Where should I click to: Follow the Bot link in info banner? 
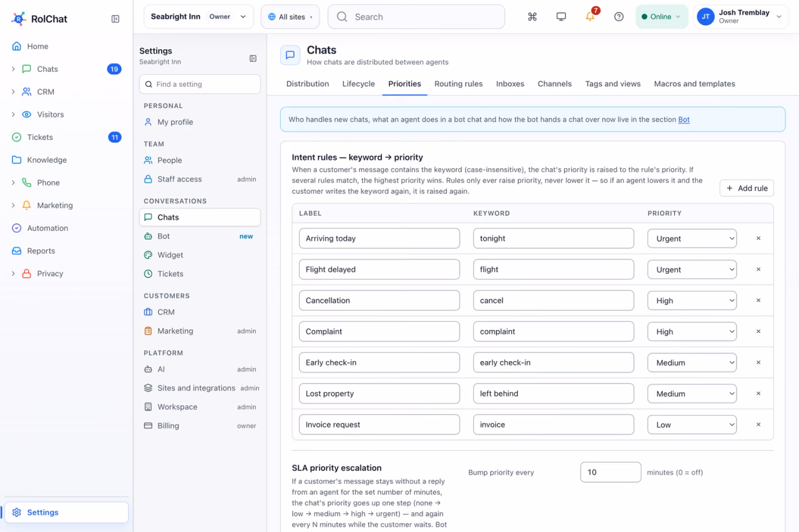[x=684, y=120]
